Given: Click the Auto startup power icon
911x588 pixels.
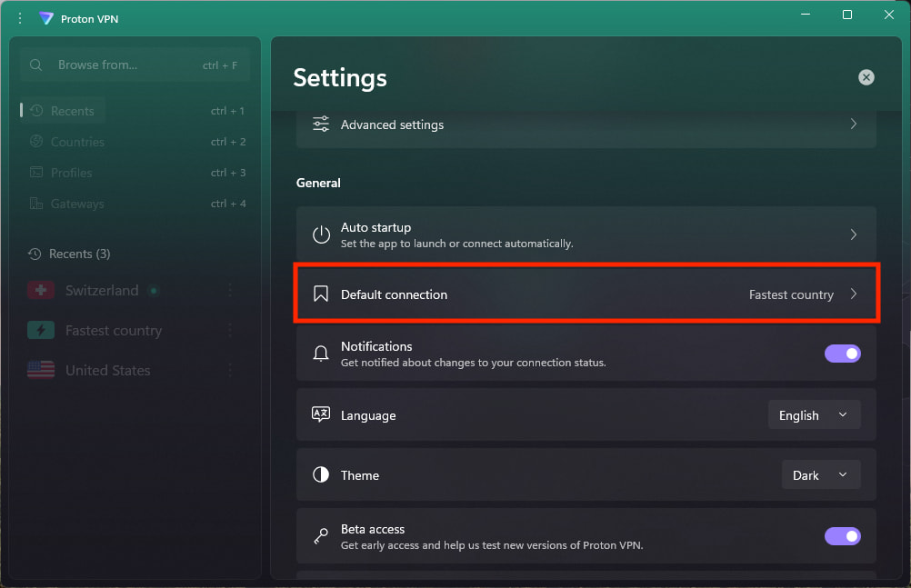Looking at the screenshot, I should pos(320,234).
